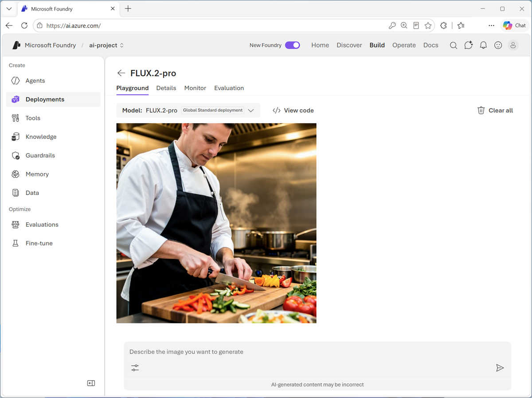Open the user account avatar
Viewport: 532px width, 398px height.
[513, 45]
